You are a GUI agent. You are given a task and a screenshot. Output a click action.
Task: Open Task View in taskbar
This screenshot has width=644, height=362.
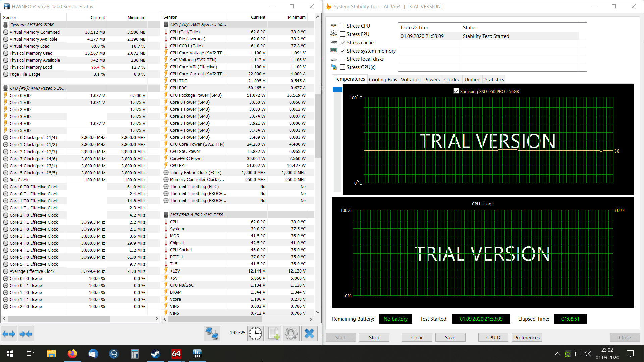[x=30, y=354]
